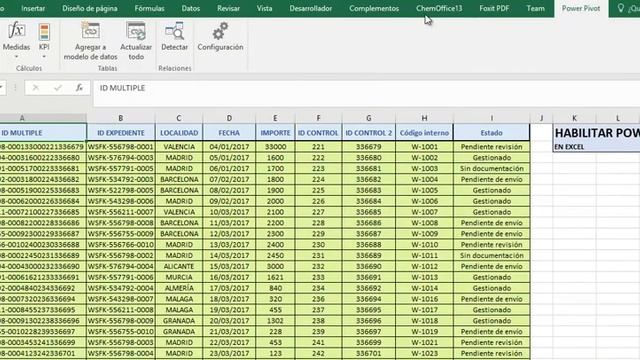Open the Revisar ribbon tab
Viewport: 640px width, 360px height.
[228, 8]
